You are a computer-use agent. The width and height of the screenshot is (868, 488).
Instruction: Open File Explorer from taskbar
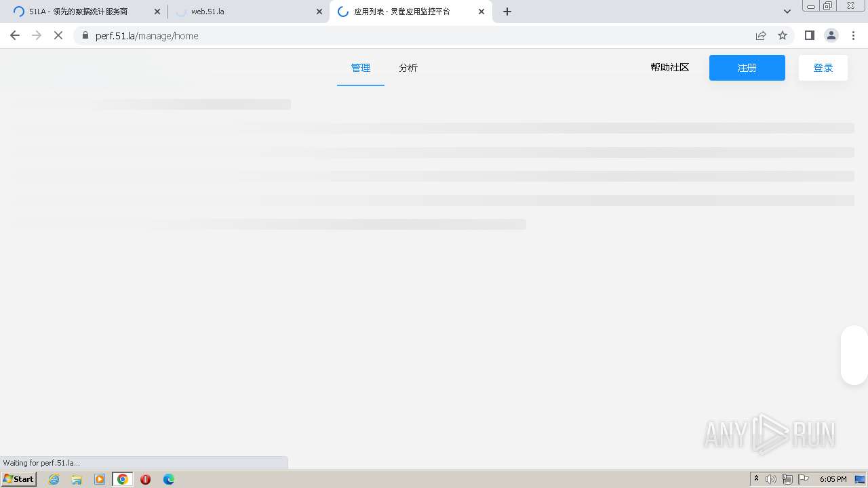click(77, 479)
